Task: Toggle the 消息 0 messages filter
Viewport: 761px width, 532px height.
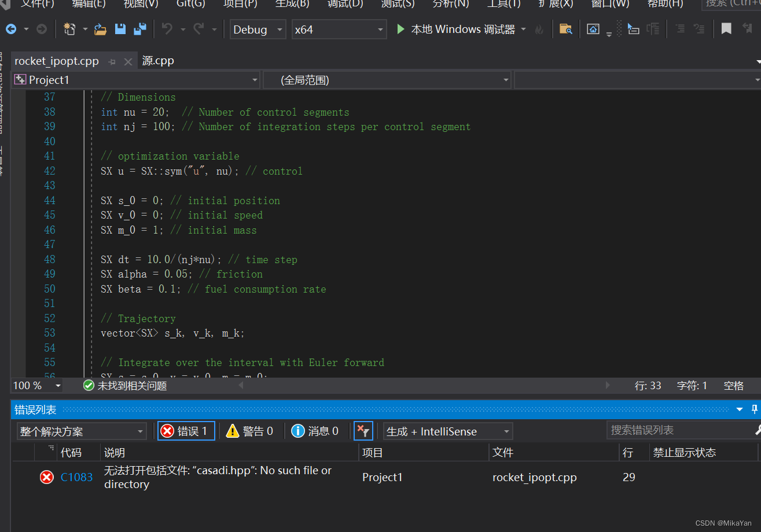Action: pos(315,430)
